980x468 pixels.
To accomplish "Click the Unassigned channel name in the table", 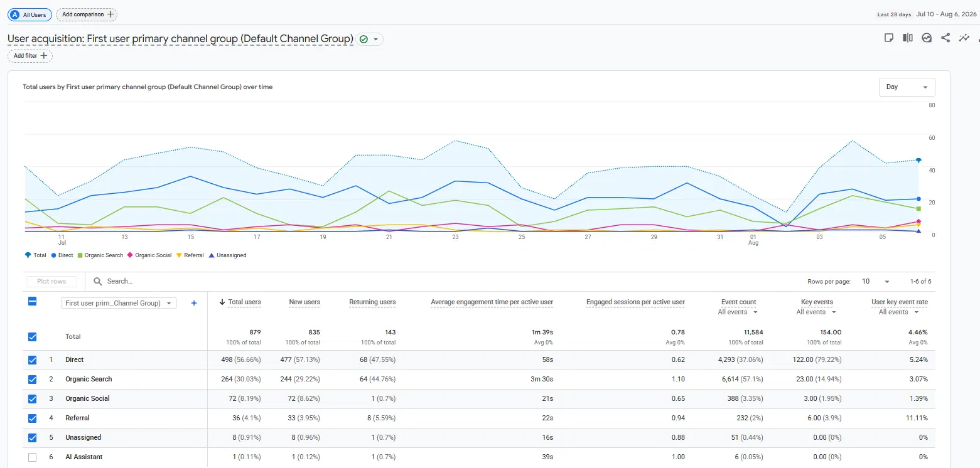I will click(83, 438).
